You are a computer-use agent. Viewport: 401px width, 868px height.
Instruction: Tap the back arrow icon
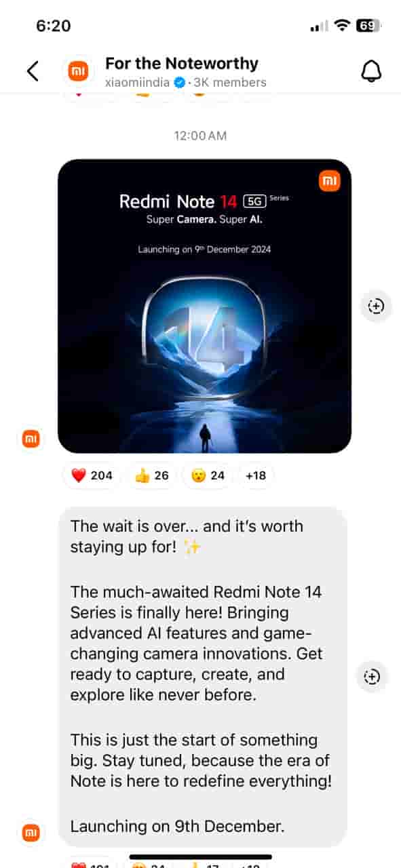[33, 71]
